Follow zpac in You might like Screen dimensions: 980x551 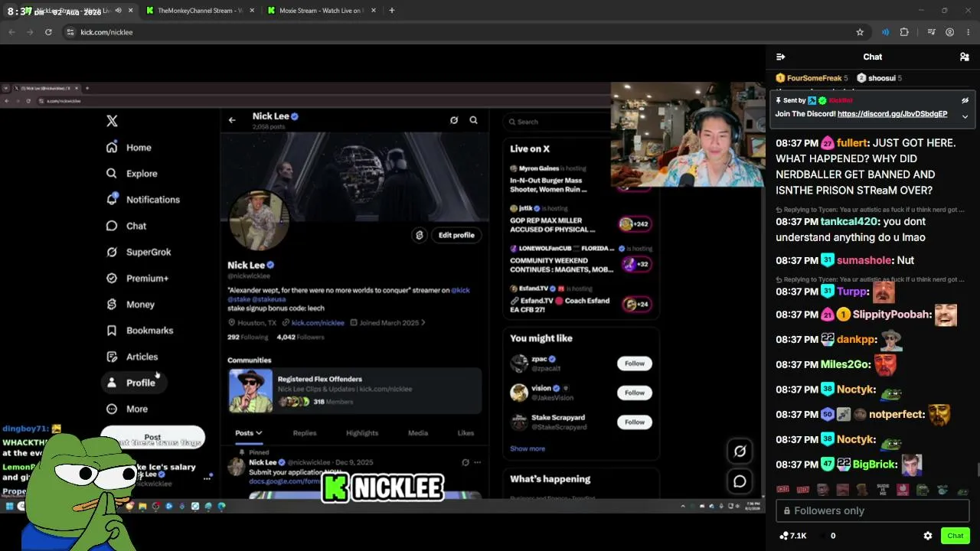[635, 364]
